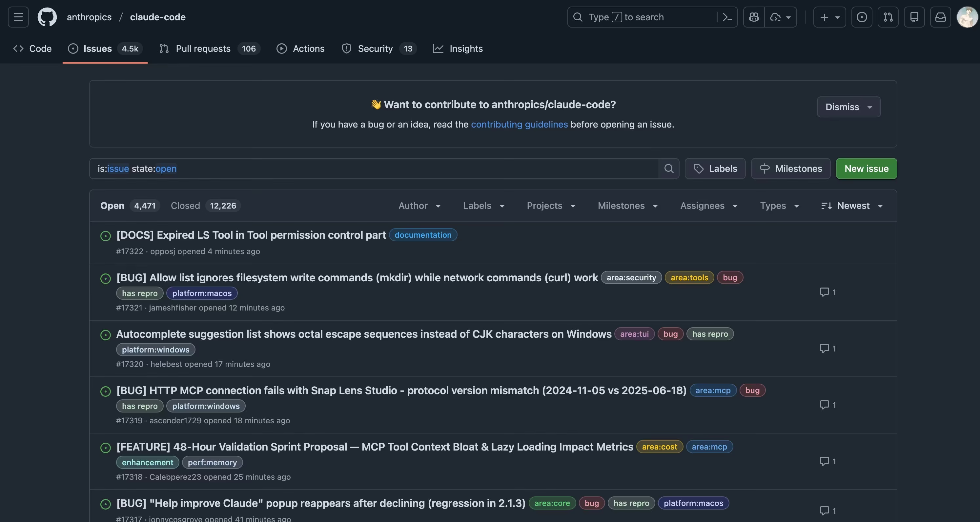
Task: Open the comments on the CJK autocomplete issue
Action: [x=827, y=349]
